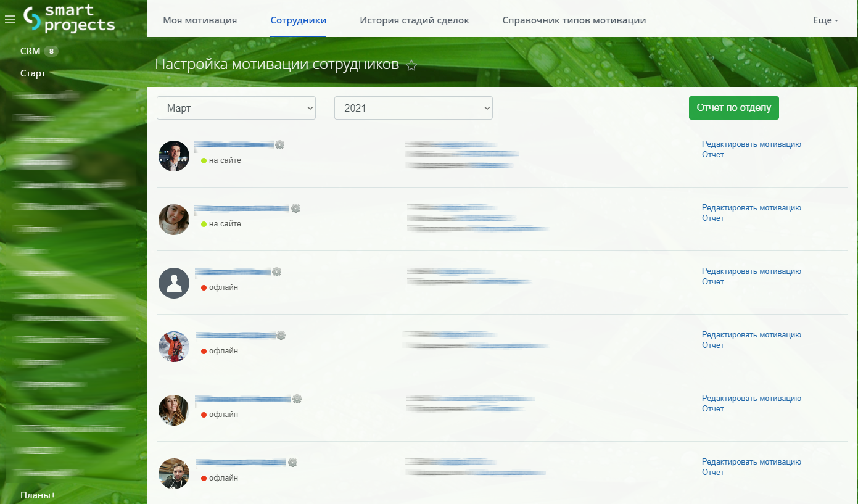Open the История стадий сделок tab
The width and height of the screenshot is (858, 504).
click(x=415, y=20)
